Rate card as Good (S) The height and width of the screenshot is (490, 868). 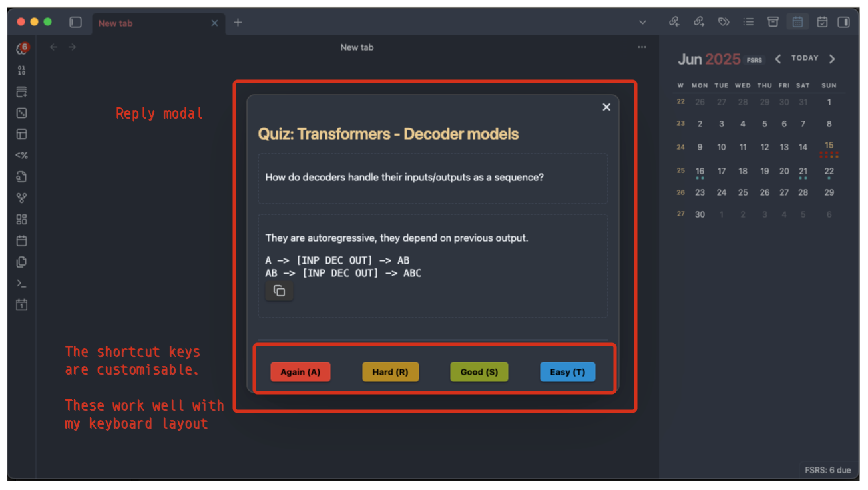[479, 372]
